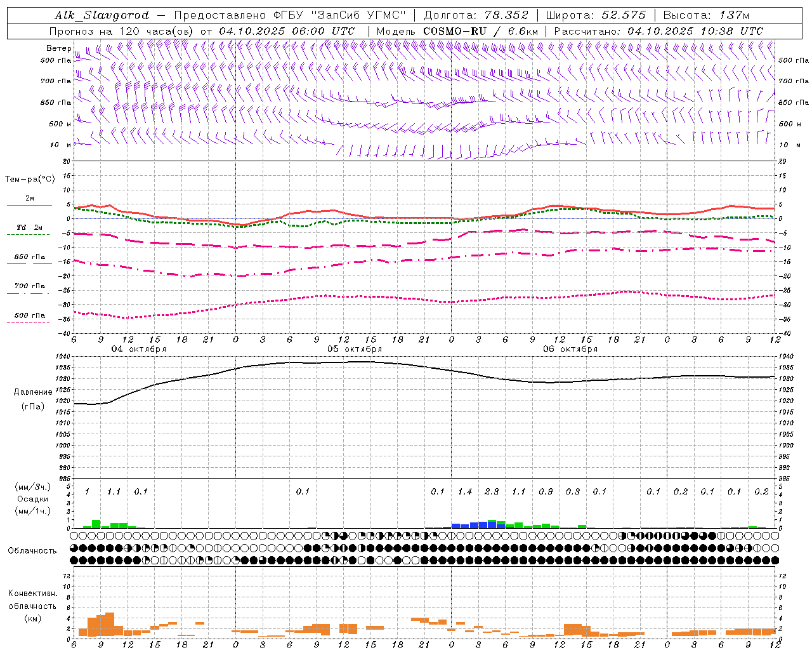Click the '700 гПа' temperature legend label
812x650 pixels.
click(29, 286)
